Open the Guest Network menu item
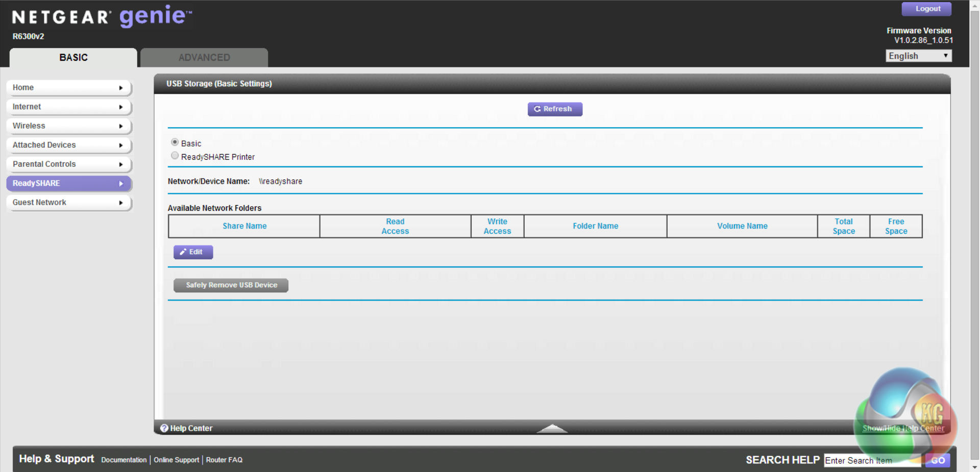This screenshot has height=472, width=980. (69, 203)
